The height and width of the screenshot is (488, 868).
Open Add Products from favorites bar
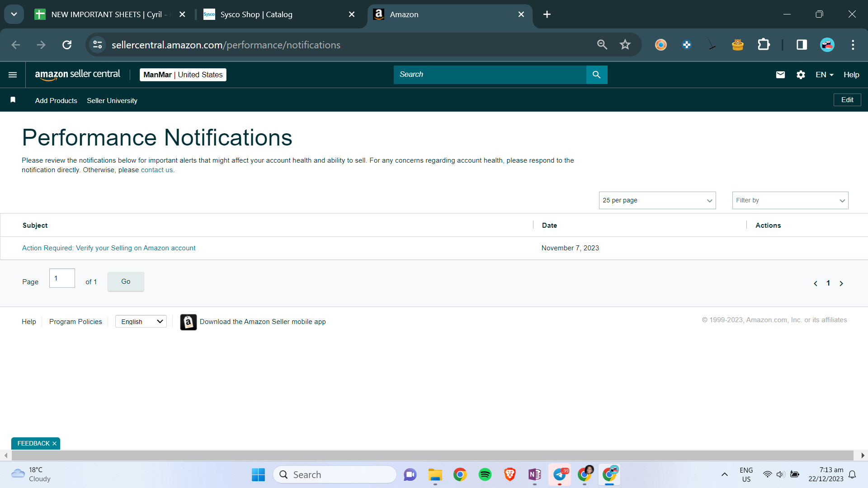click(56, 100)
